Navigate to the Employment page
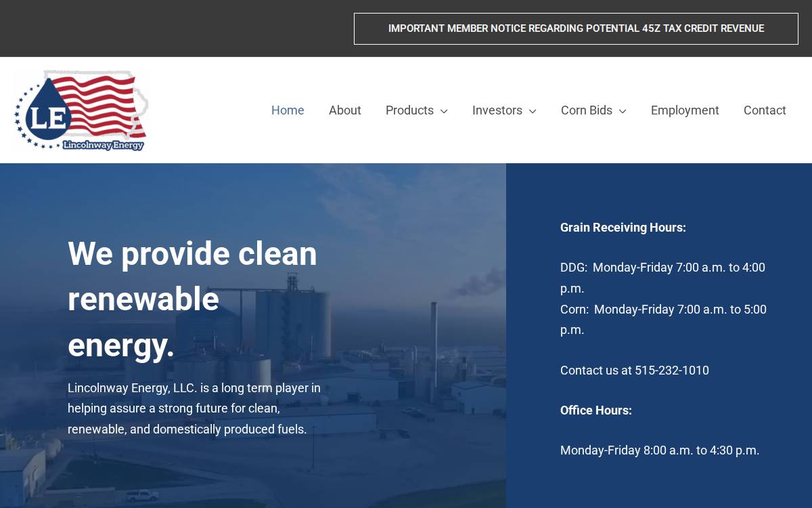Image resolution: width=812 pixels, height=508 pixels. pos(685,110)
